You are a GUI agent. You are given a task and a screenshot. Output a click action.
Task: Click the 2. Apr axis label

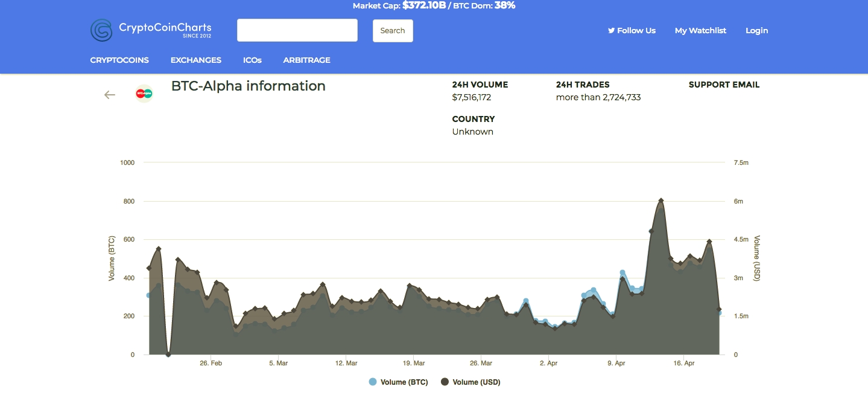tap(548, 363)
